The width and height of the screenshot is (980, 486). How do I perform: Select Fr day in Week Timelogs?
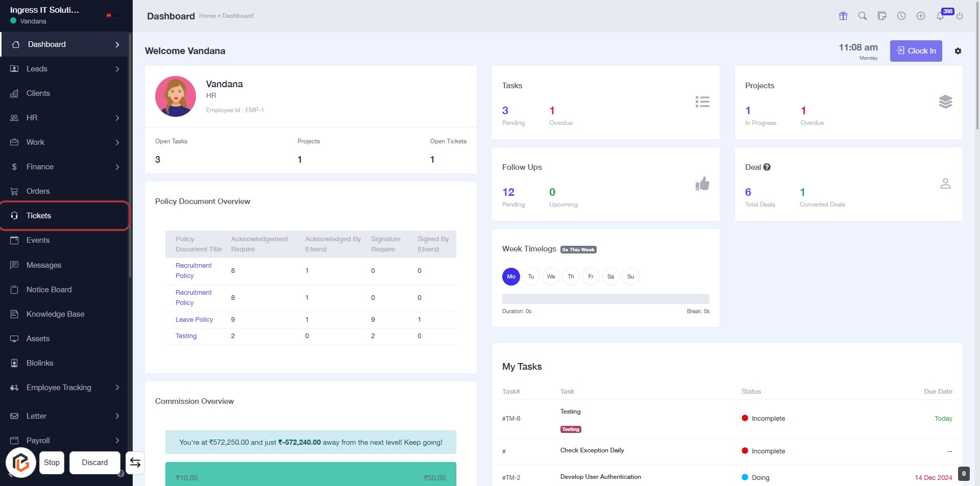pos(591,276)
